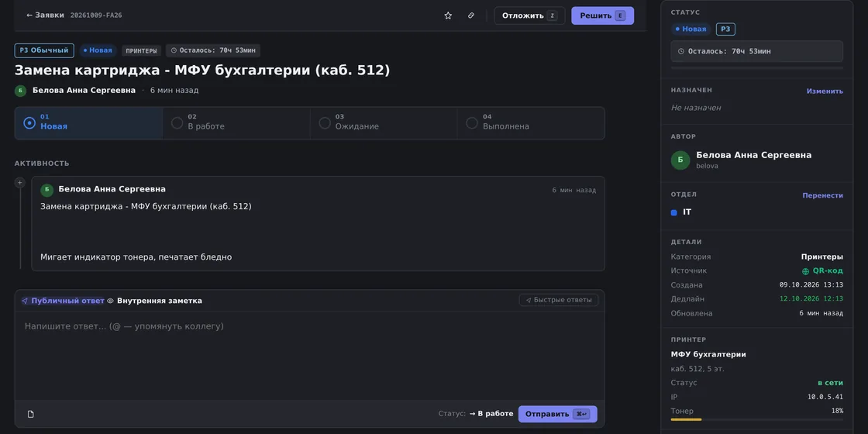The width and height of the screenshot is (868, 434).
Task: Copy ticket link via chain icon
Action: pyautogui.click(x=471, y=15)
